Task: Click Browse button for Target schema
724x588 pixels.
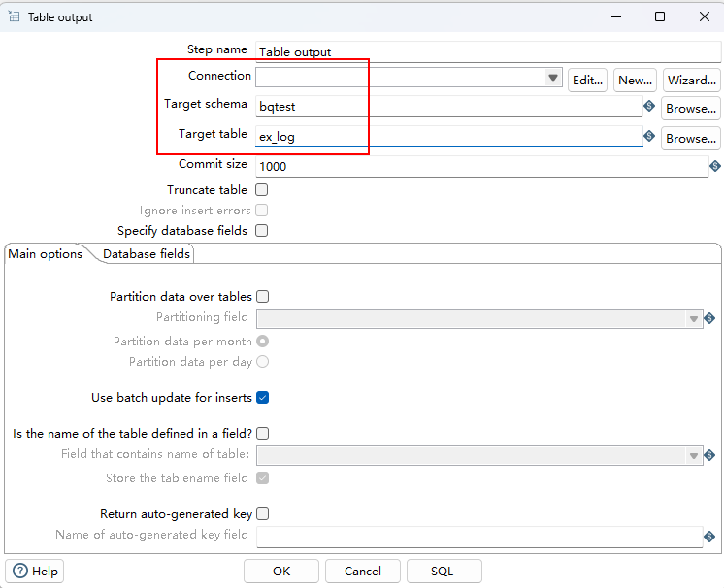Action: pyautogui.click(x=691, y=109)
